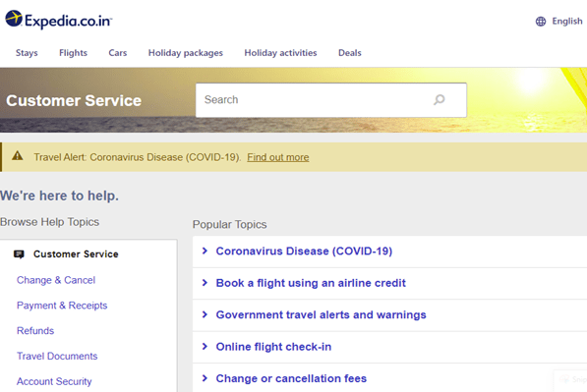
Task: Expand Change or cancellation fees chevron
Action: (x=205, y=378)
